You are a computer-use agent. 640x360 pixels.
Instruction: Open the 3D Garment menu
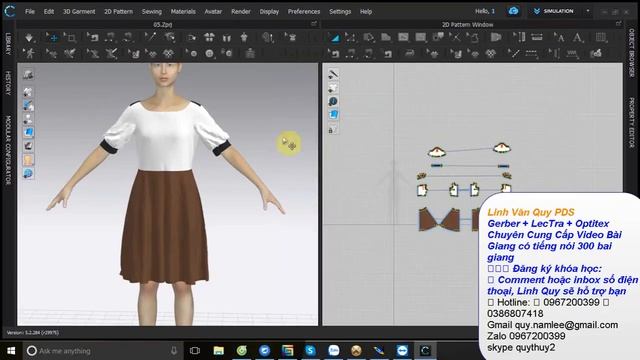[x=79, y=11]
